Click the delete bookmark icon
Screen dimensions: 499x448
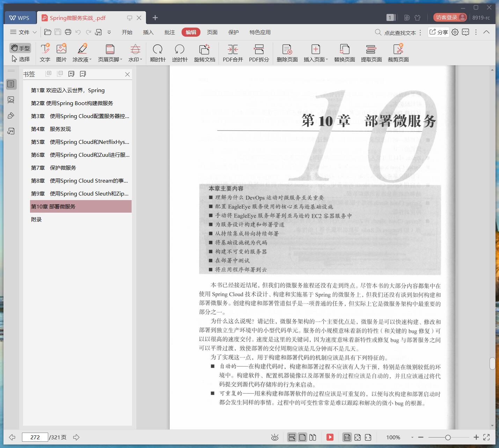coord(83,74)
